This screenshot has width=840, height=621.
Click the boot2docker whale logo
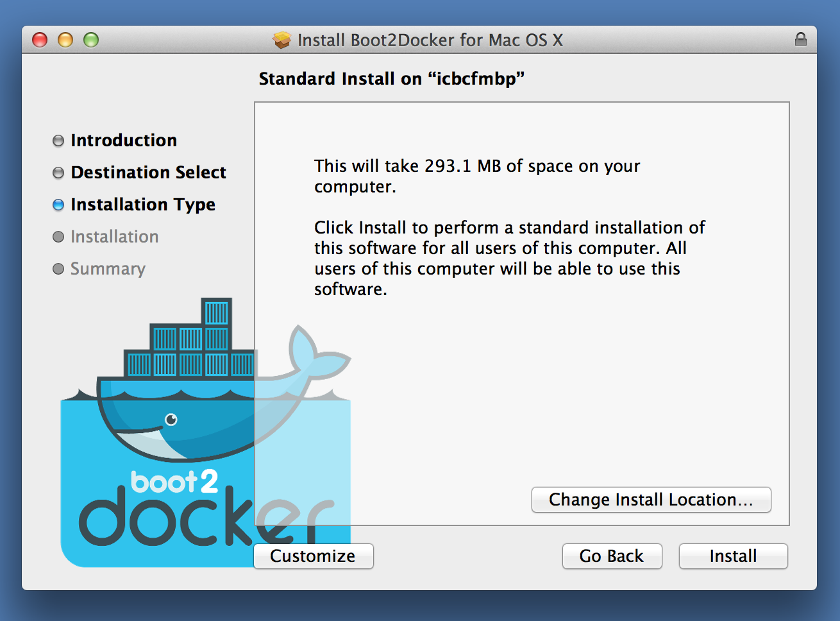206,432
